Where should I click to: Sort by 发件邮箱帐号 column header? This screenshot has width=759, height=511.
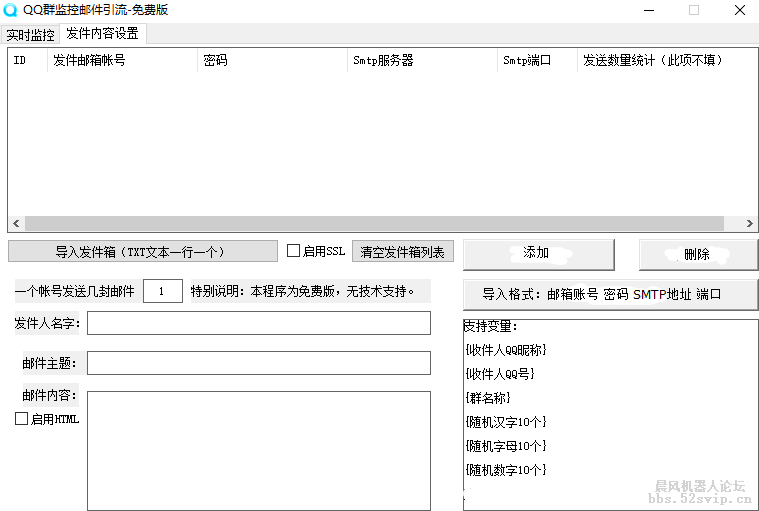pos(122,60)
